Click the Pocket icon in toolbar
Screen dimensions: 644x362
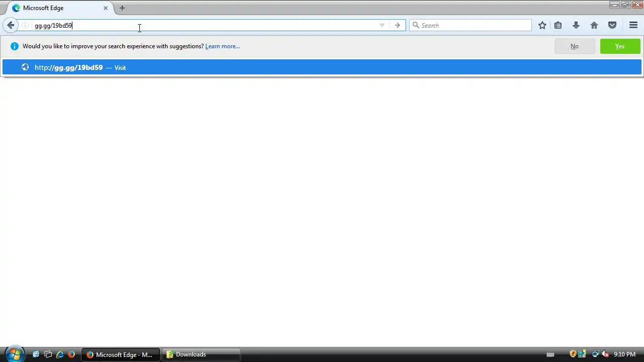(612, 25)
